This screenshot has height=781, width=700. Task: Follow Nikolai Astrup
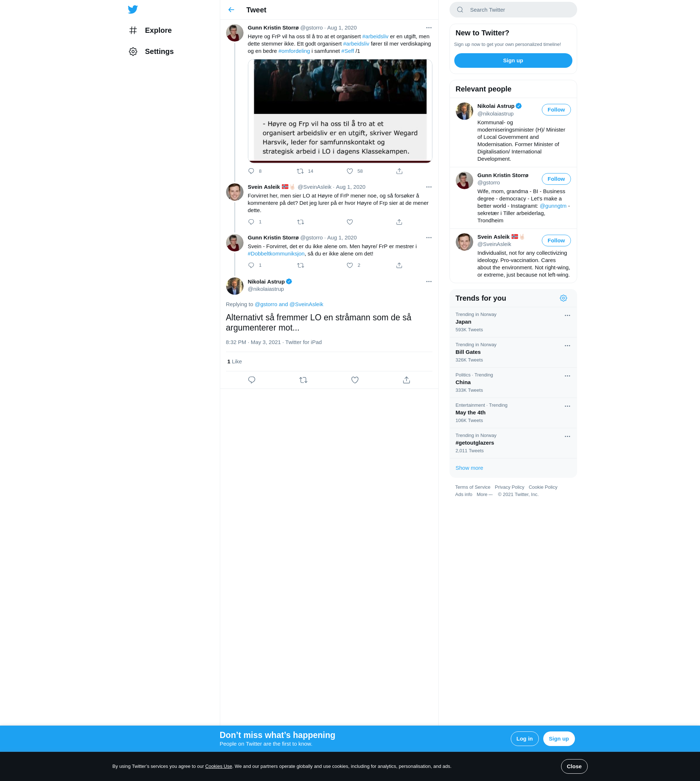tap(556, 110)
